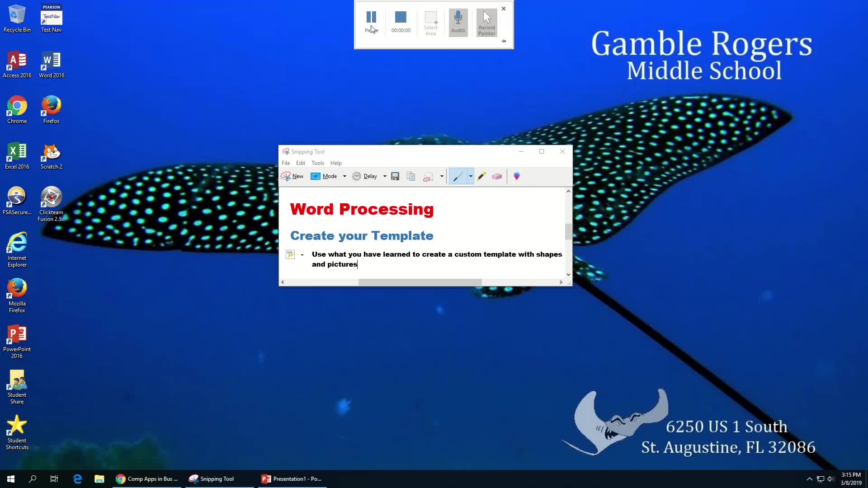
Task: Open the Tools menu in Snipping Tool
Action: (x=318, y=163)
